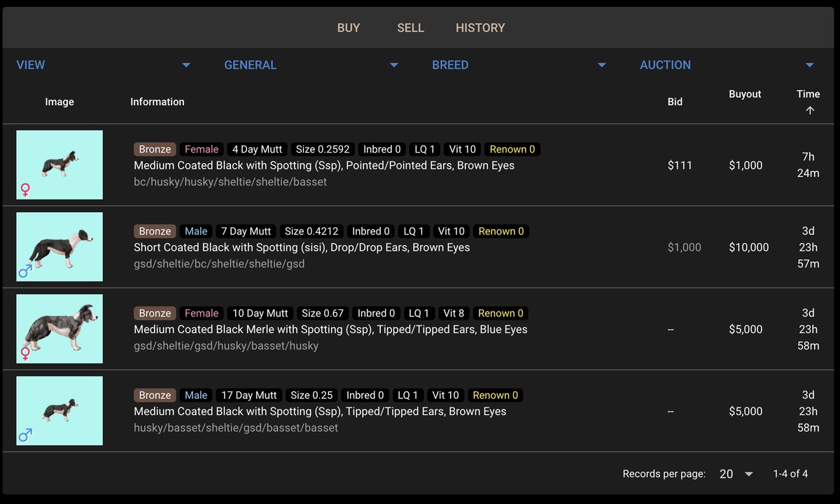
Task: Toggle sorting on the Buyout column header
Action: click(745, 94)
